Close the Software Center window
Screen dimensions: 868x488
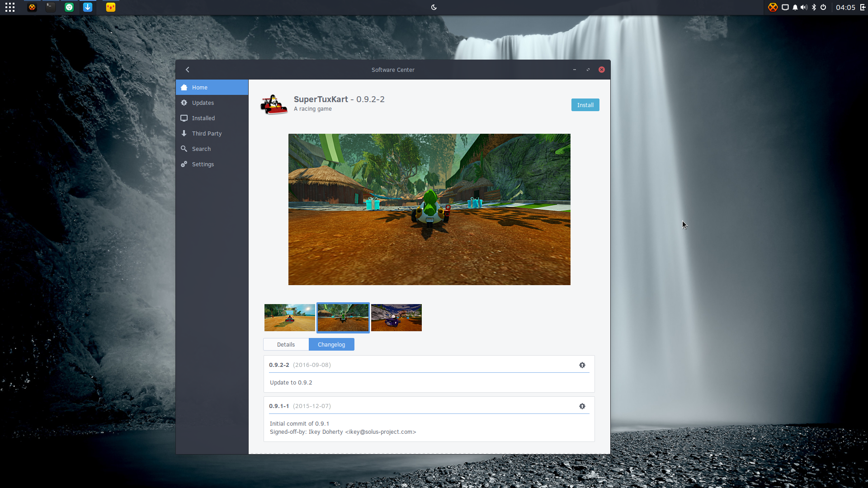pos(602,70)
